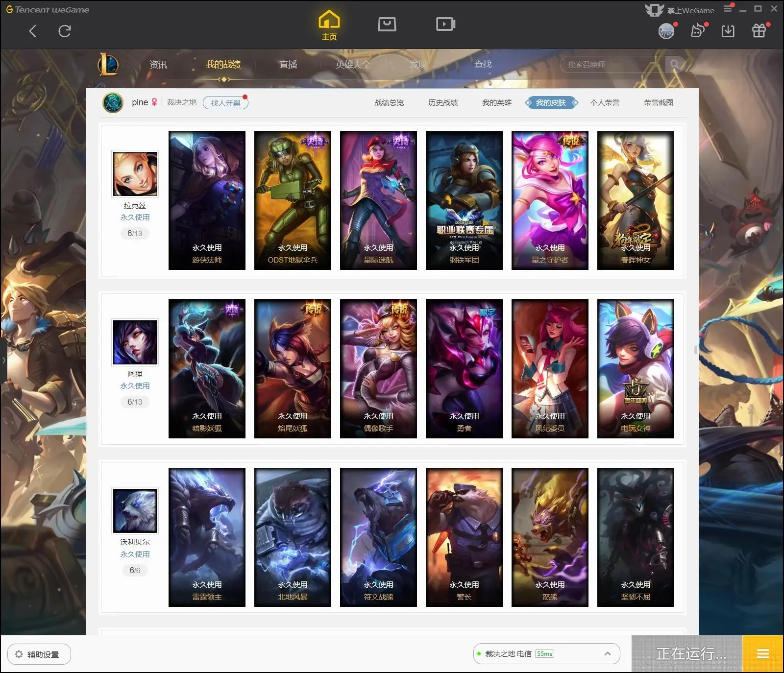Image resolution: width=784 pixels, height=673 pixels.
Task: Open the 雷霆领主 skin card
Action: 207,537
